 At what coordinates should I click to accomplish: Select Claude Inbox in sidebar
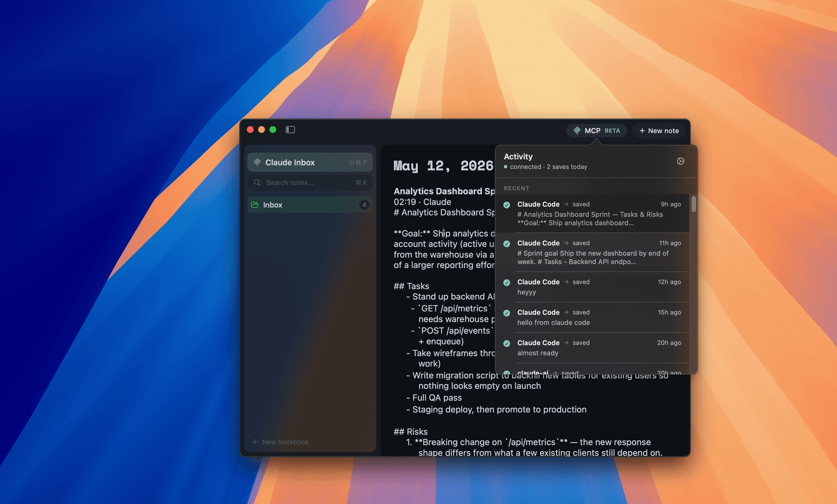(x=310, y=162)
